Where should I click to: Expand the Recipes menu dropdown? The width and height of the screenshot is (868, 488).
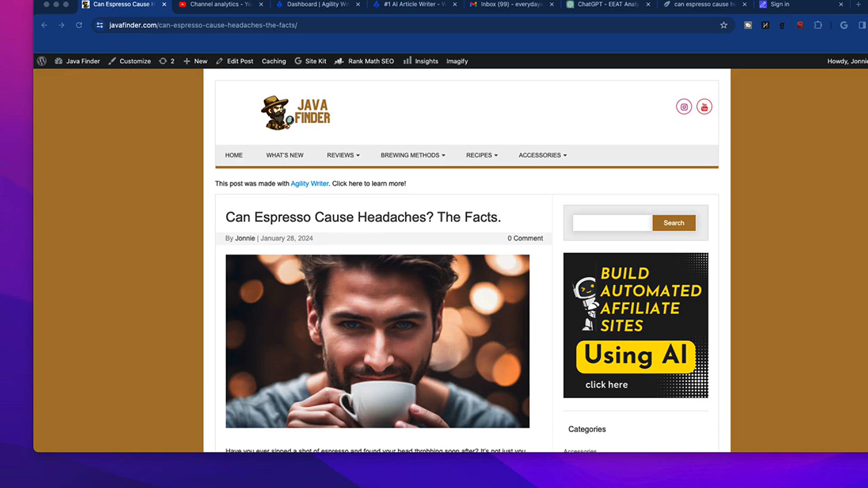tap(481, 155)
